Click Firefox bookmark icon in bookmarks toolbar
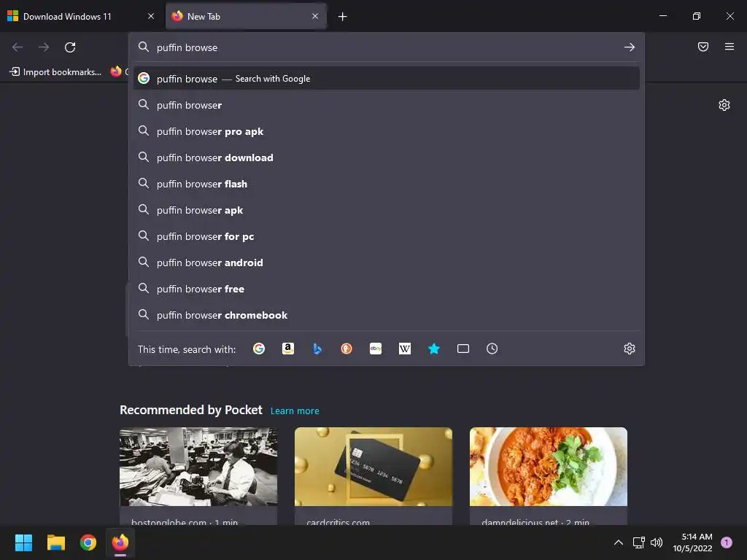 tap(116, 71)
